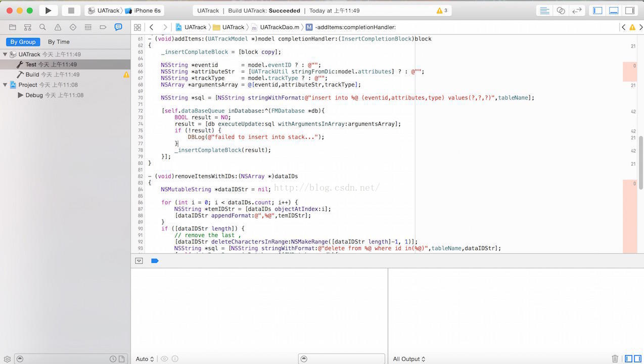Select the Build 今天 上午11:49 report
644x364 pixels.
[65, 75]
